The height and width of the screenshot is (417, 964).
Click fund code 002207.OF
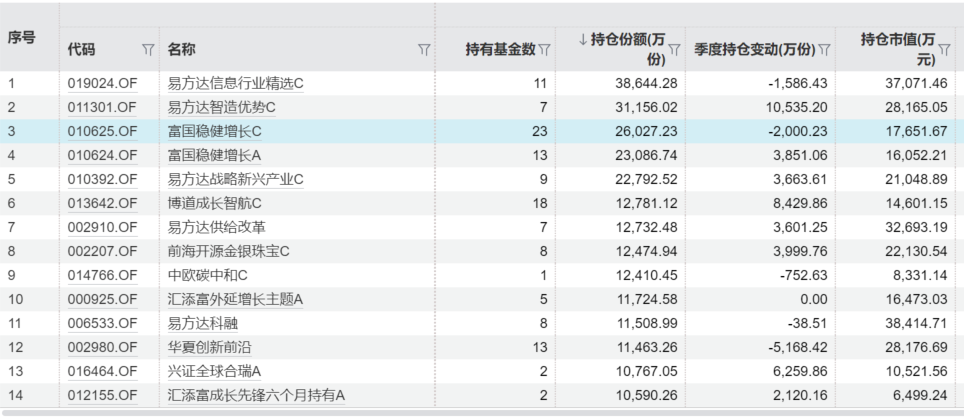point(101,251)
